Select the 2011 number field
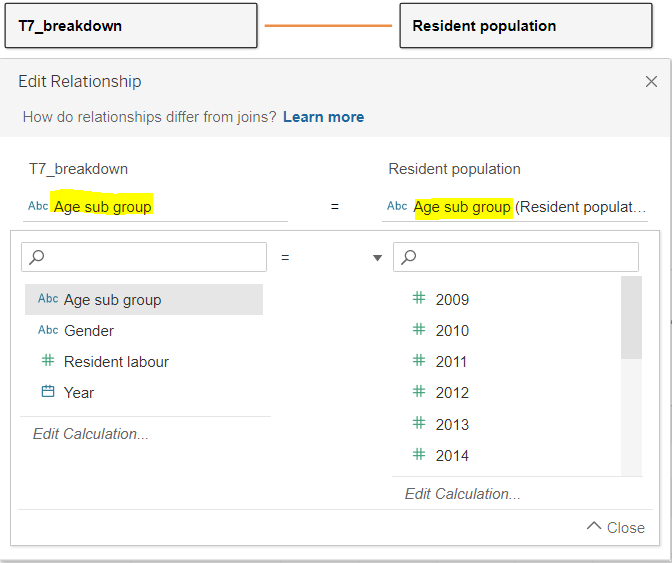Screen dimensions: 672x563 click(452, 361)
